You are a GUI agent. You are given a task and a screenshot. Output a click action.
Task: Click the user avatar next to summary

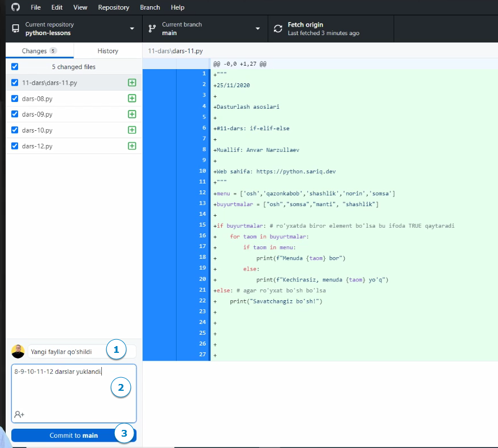click(18, 352)
